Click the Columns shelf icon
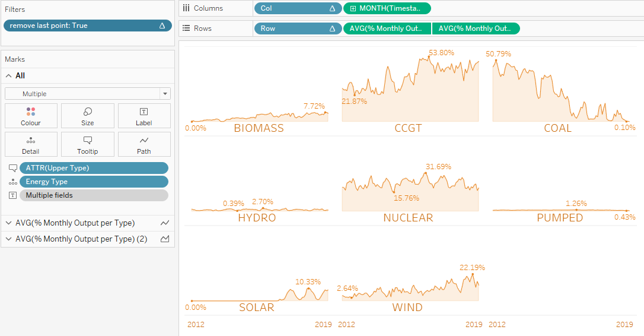 [x=186, y=8]
